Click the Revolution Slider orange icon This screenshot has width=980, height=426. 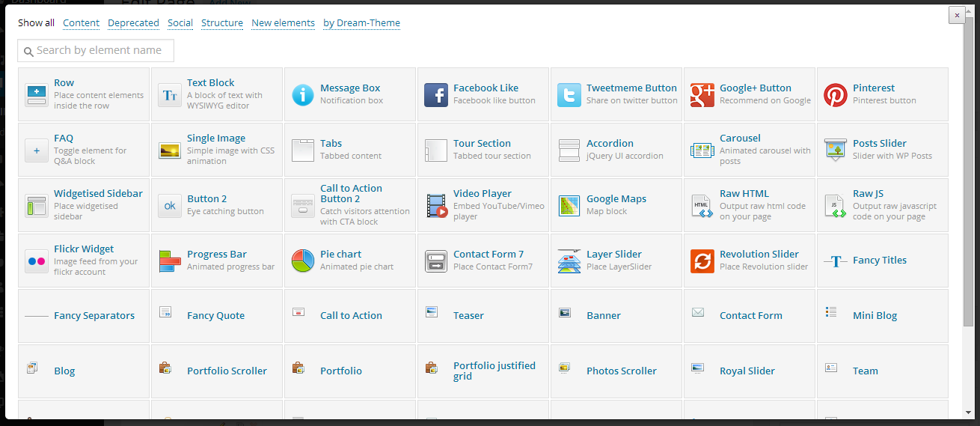[702, 261]
